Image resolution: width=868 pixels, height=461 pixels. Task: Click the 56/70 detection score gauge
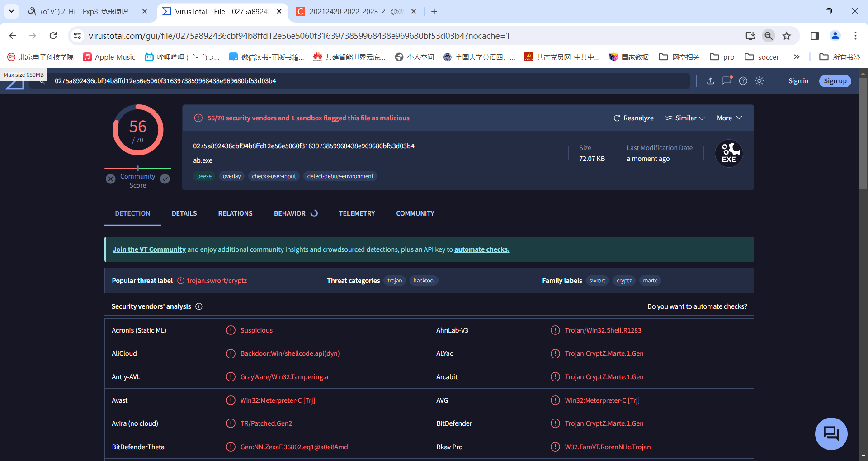[x=138, y=130]
